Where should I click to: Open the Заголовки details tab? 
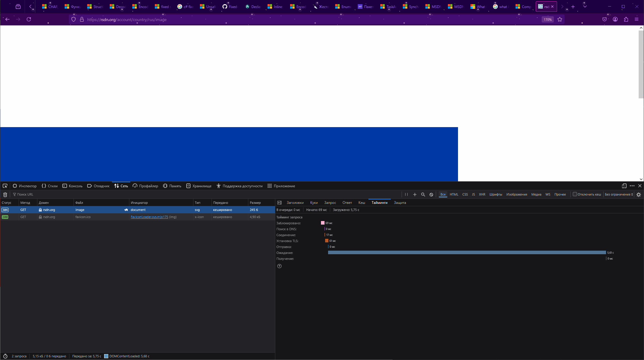click(295, 203)
